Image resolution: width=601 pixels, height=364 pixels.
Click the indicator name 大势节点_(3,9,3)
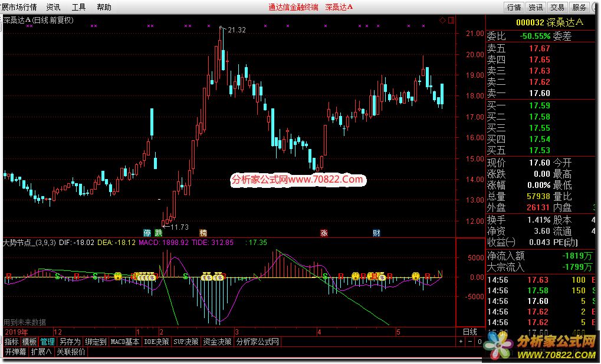tap(29, 243)
